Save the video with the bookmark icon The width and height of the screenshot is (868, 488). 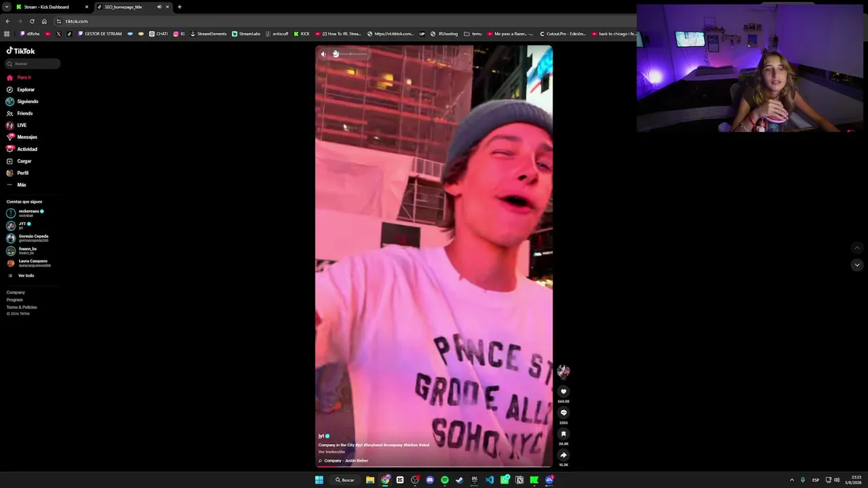click(x=563, y=434)
